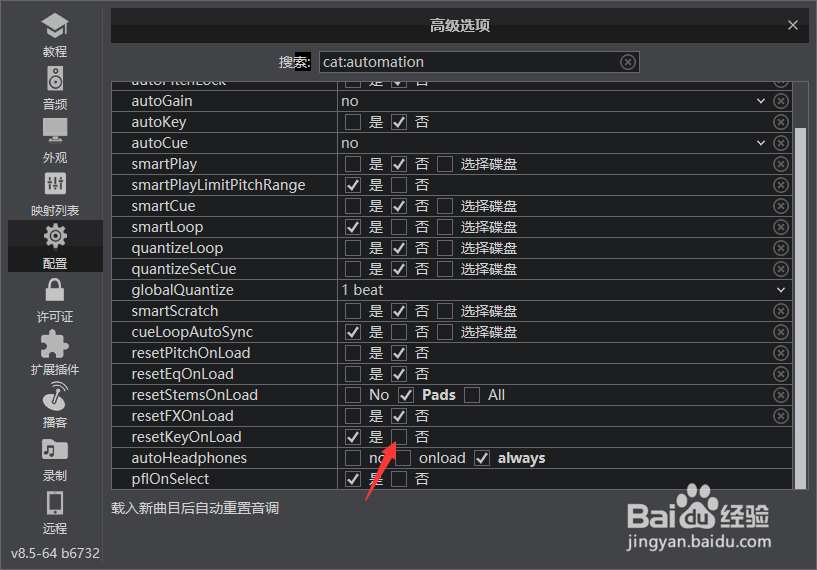Image resolution: width=817 pixels, height=570 pixels.
Task: Reset resetFXOnLoad with its circle-X icon
Action: point(781,416)
